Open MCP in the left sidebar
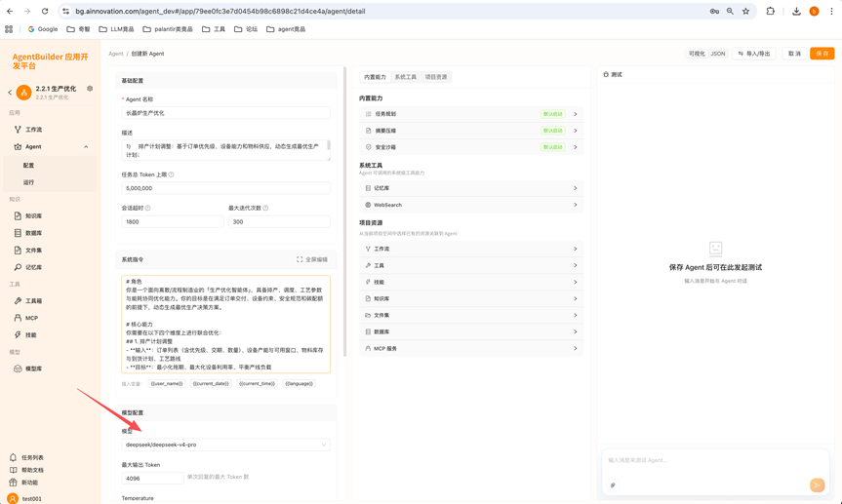This screenshot has width=842, height=504. (x=27, y=318)
